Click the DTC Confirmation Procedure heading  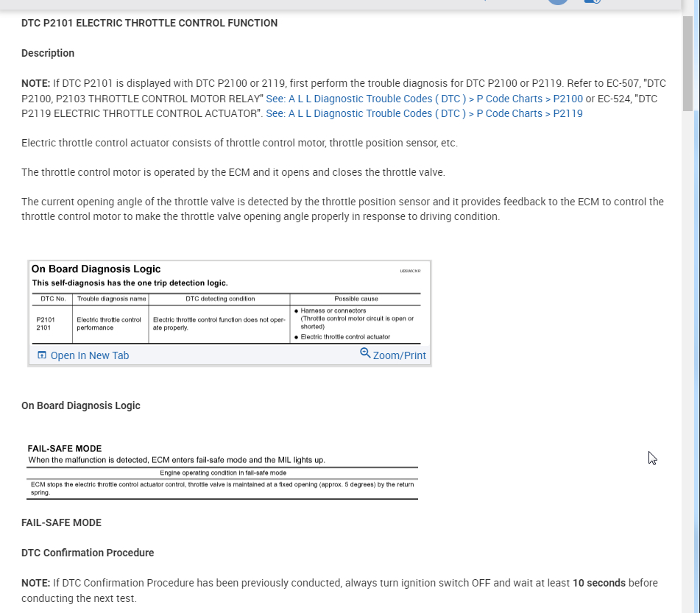[x=88, y=553]
